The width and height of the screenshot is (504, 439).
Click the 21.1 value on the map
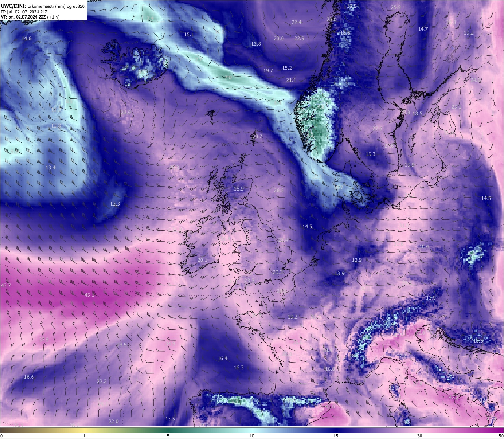pyautogui.click(x=291, y=80)
